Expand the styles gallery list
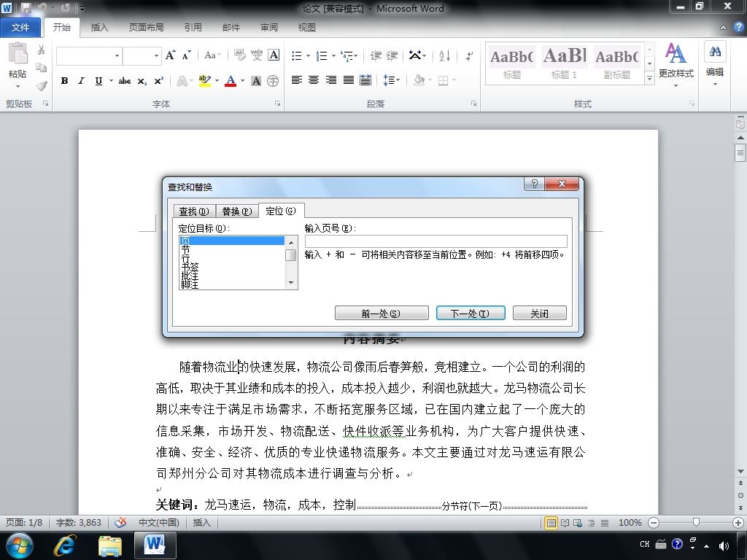 649,78
